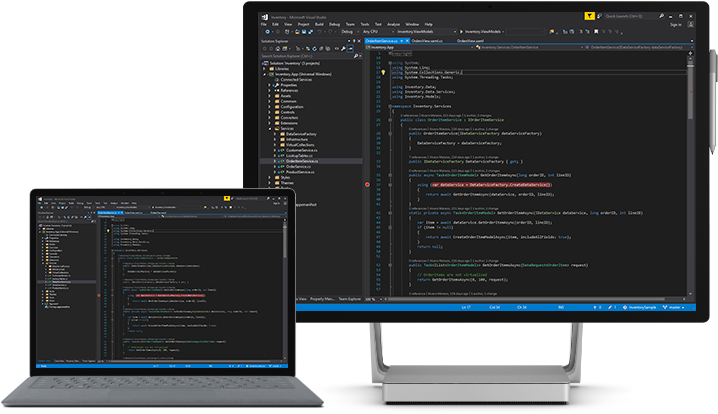This screenshot has width=718, height=414.
Task: Open the Debug menu
Action: 334,24
